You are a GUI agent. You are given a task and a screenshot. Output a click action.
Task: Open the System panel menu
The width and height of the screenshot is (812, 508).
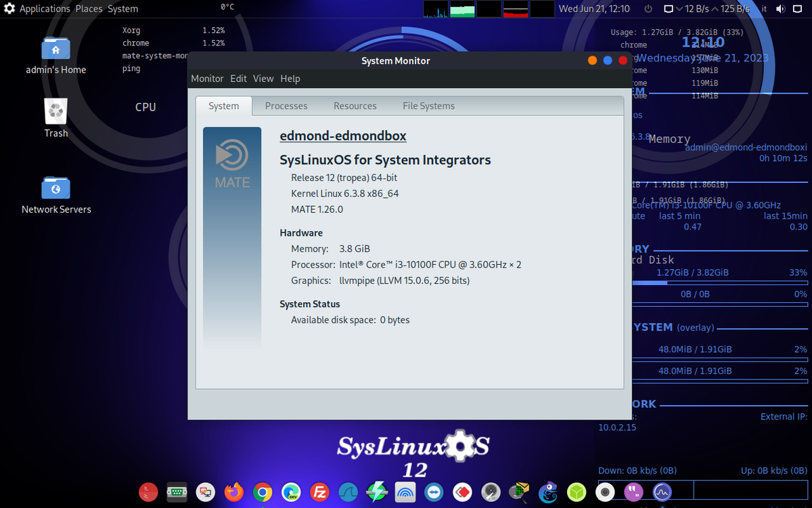coord(123,9)
